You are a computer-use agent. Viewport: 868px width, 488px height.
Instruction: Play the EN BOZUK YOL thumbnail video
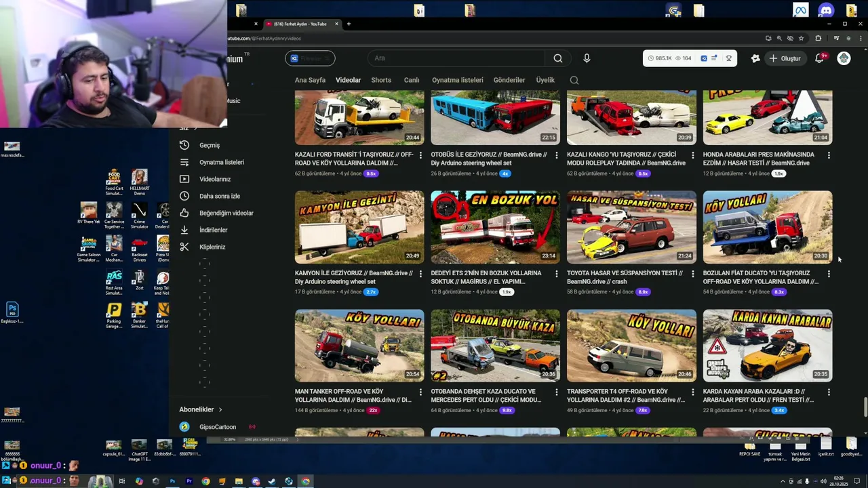[495, 227]
